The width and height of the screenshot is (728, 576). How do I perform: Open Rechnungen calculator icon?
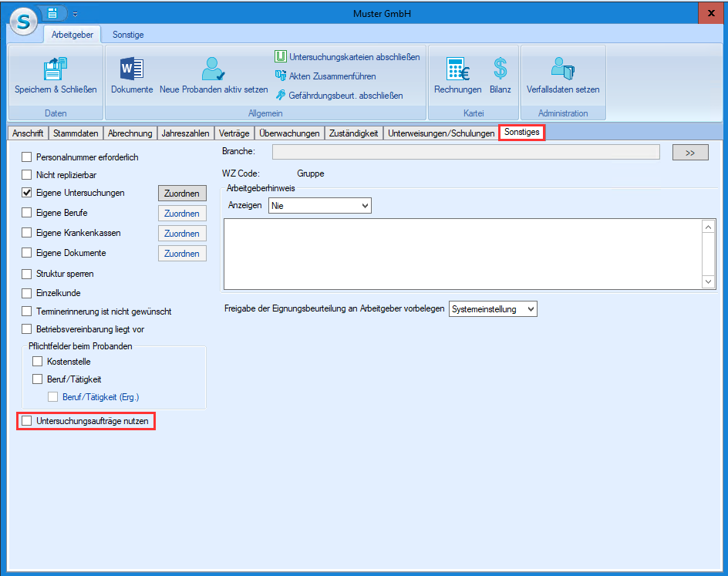pos(458,69)
